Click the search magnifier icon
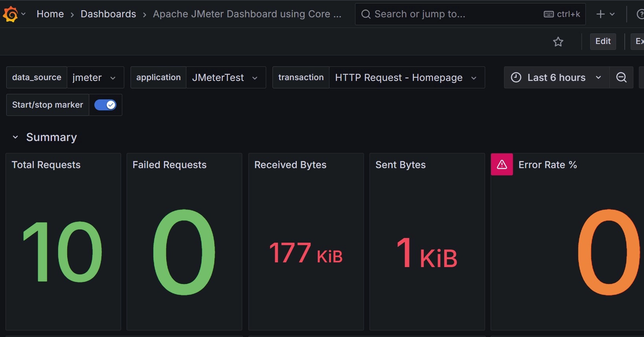The width and height of the screenshot is (644, 337). (366, 14)
